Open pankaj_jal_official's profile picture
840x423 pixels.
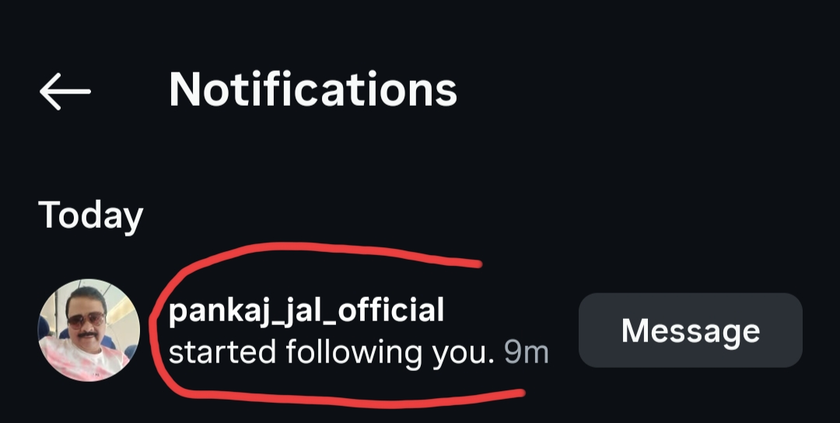coord(88,330)
